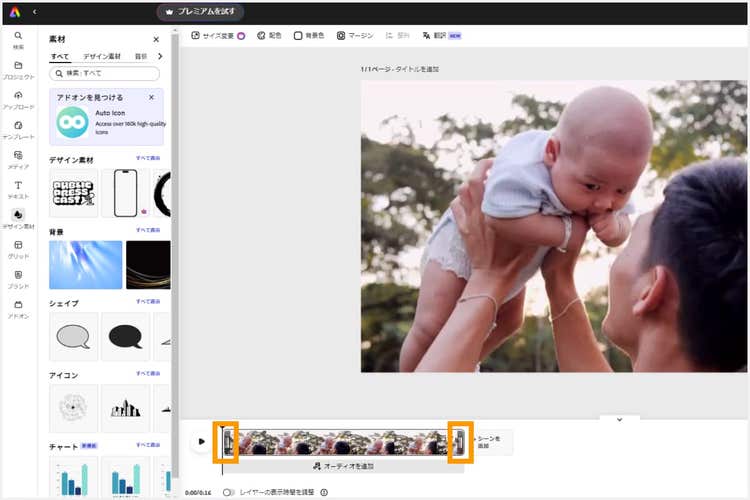Click the 素材 search field
750x500 pixels.
pyautogui.click(x=104, y=73)
